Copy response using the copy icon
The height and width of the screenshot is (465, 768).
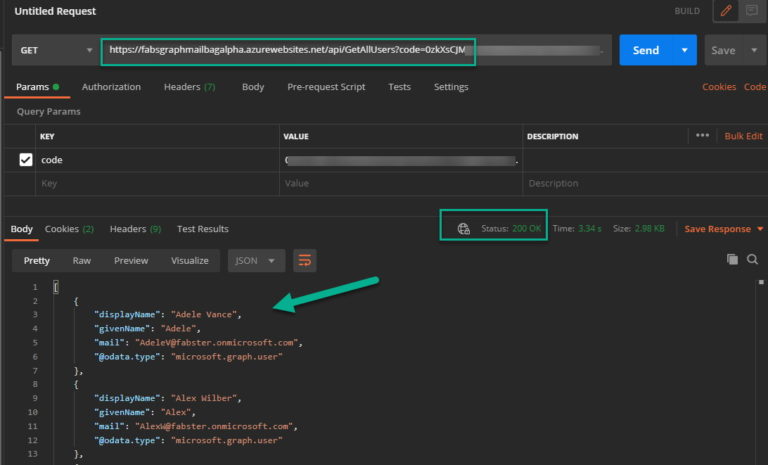pyautogui.click(x=731, y=260)
